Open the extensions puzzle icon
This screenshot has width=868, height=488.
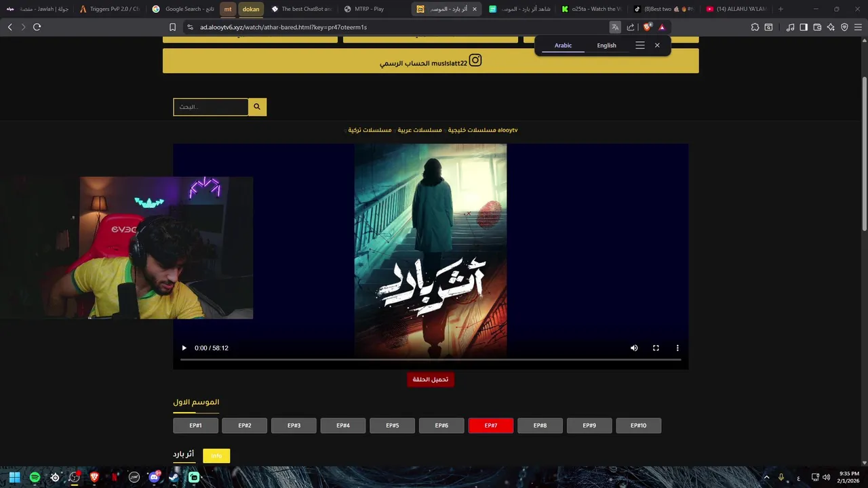click(x=755, y=27)
